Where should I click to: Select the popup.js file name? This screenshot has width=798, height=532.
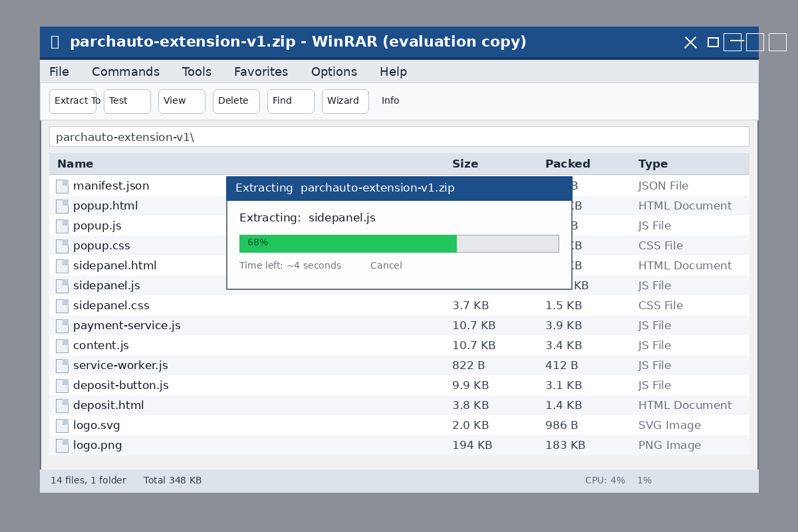click(97, 226)
